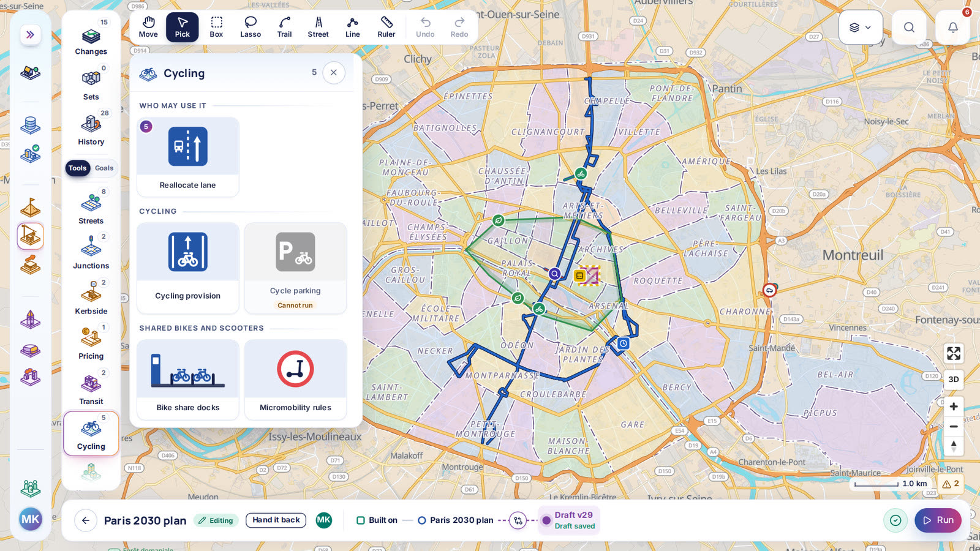
Task: Pick the Street tool
Action: tap(318, 28)
